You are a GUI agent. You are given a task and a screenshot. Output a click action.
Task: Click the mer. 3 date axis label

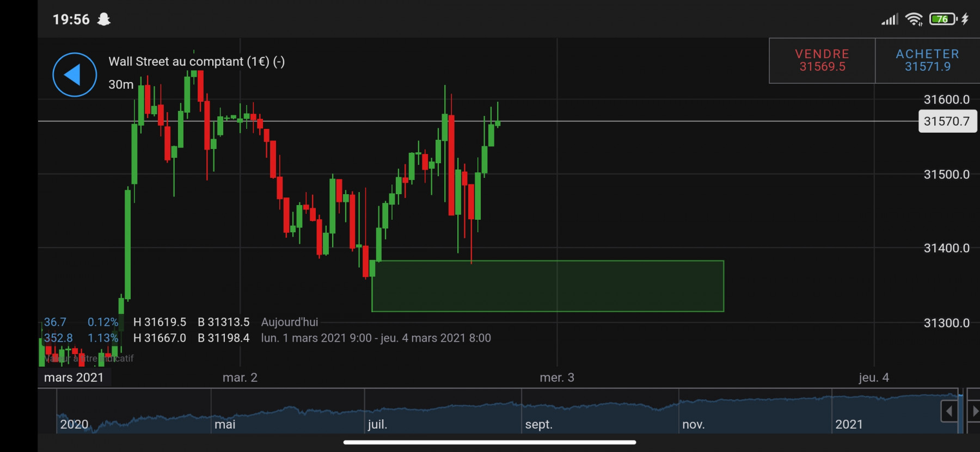coord(557,377)
